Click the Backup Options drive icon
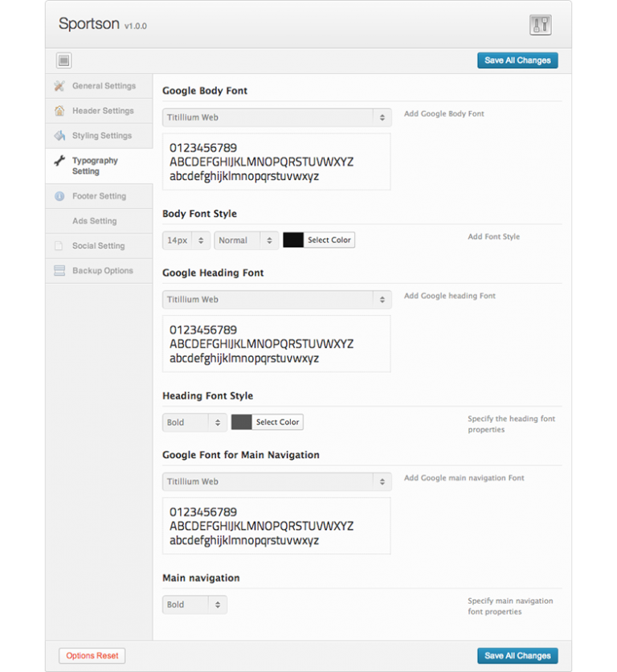The height and width of the screenshot is (672, 617). (x=59, y=271)
